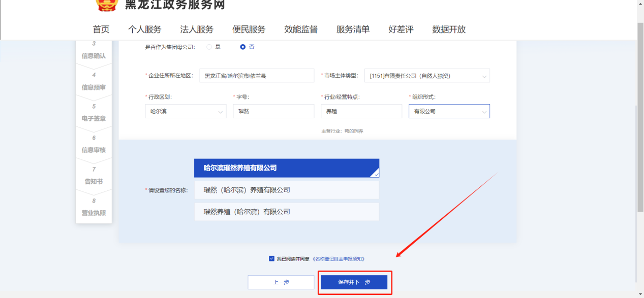Click the 保存并下一步 button
The image size is (644, 298).
click(354, 282)
